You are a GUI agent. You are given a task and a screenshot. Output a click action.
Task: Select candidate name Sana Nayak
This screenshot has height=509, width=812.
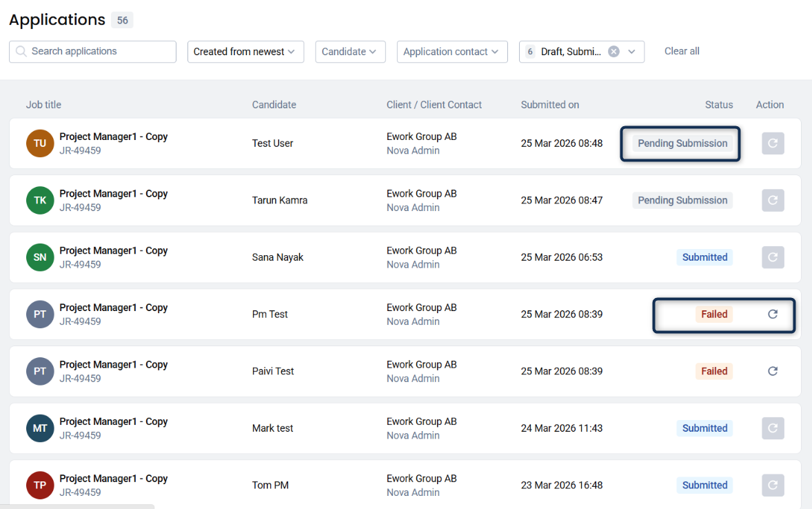pos(278,258)
